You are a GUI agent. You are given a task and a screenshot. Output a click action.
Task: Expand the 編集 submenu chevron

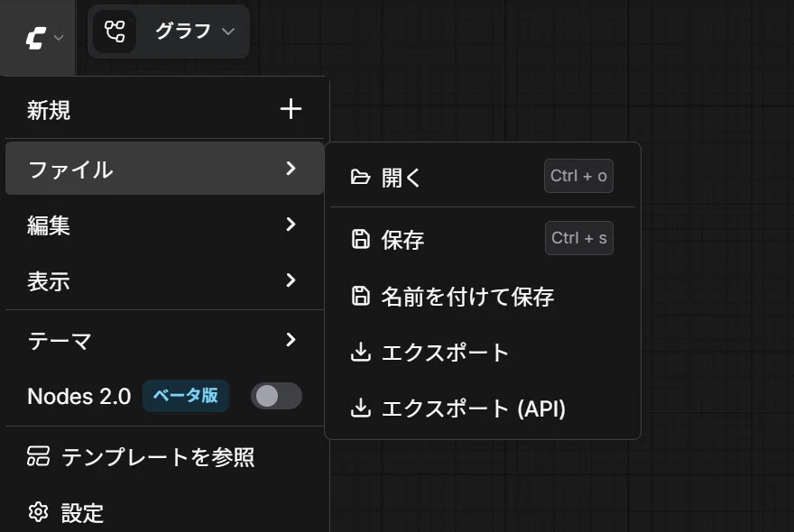click(291, 224)
